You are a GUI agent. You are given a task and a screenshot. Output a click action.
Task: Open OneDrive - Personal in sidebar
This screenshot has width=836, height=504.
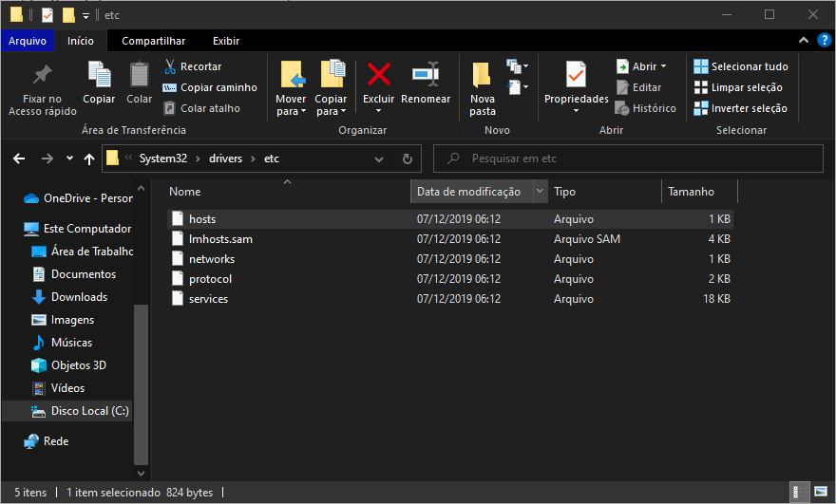click(78, 198)
